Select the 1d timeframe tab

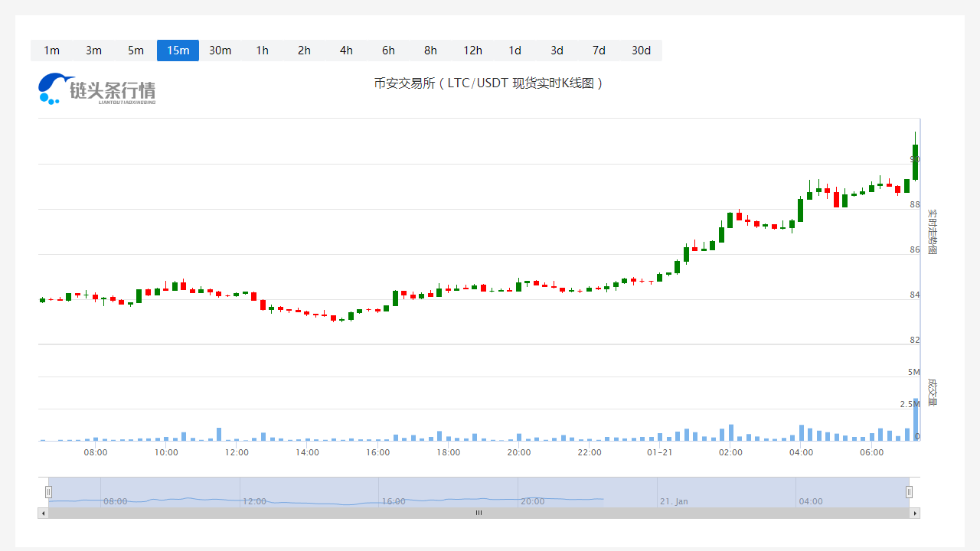pos(514,51)
